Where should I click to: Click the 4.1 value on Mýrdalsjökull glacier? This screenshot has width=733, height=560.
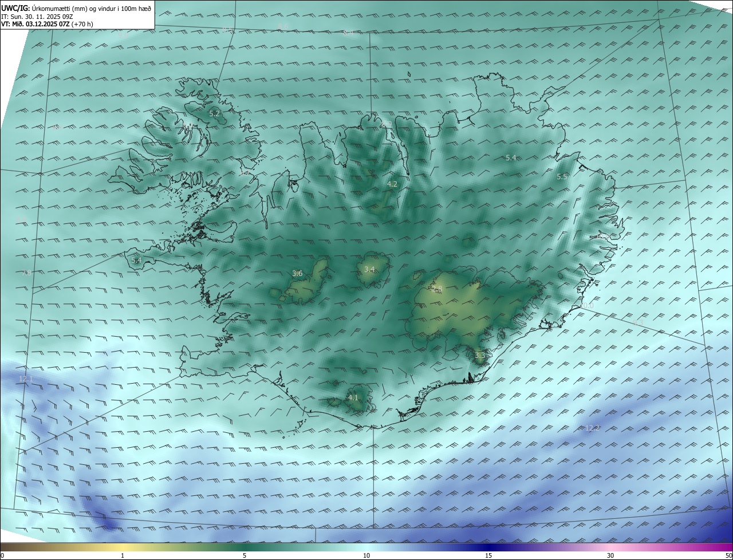click(353, 397)
